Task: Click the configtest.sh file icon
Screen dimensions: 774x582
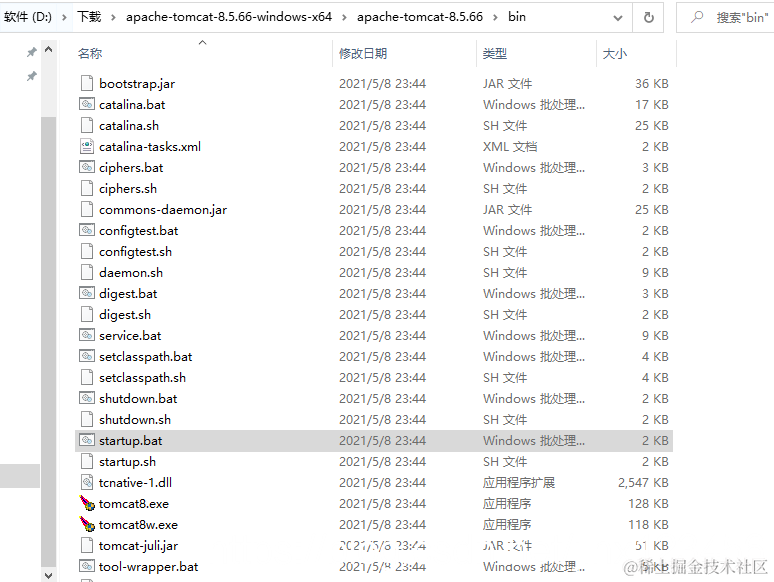Action: click(x=87, y=251)
